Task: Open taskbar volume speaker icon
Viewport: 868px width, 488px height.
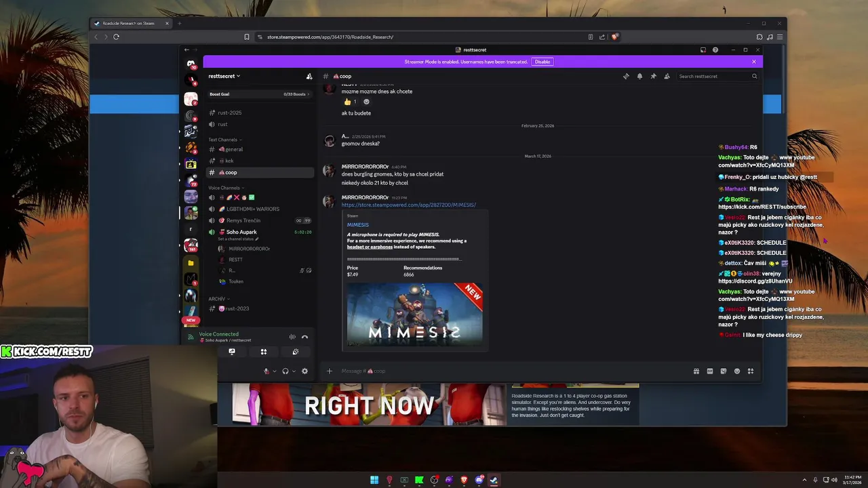Action: point(834,480)
